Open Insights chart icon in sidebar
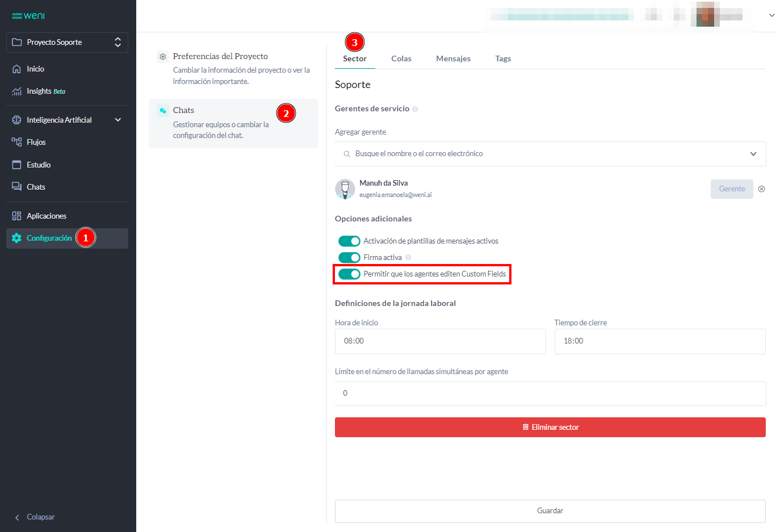 click(16, 91)
